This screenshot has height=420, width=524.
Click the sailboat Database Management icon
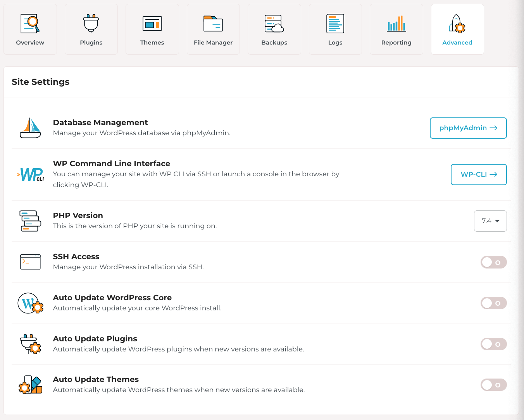(30, 128)
